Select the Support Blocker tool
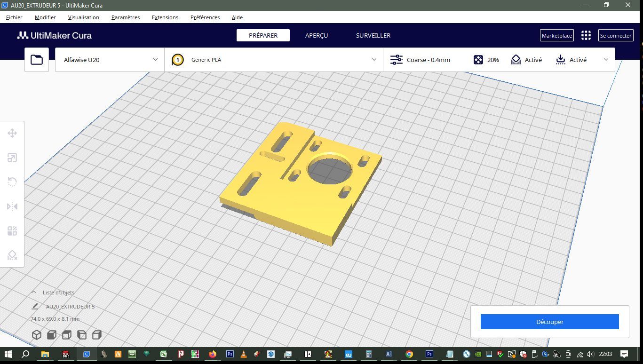This screenshot has width=643, height=364. pos(12,255)
